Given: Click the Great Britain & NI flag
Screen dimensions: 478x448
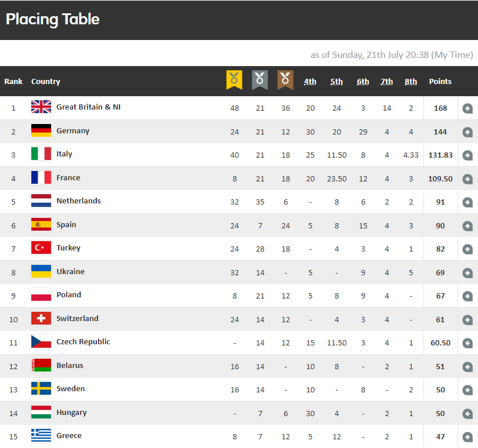Looking at the screenshot, I should 41,107.
